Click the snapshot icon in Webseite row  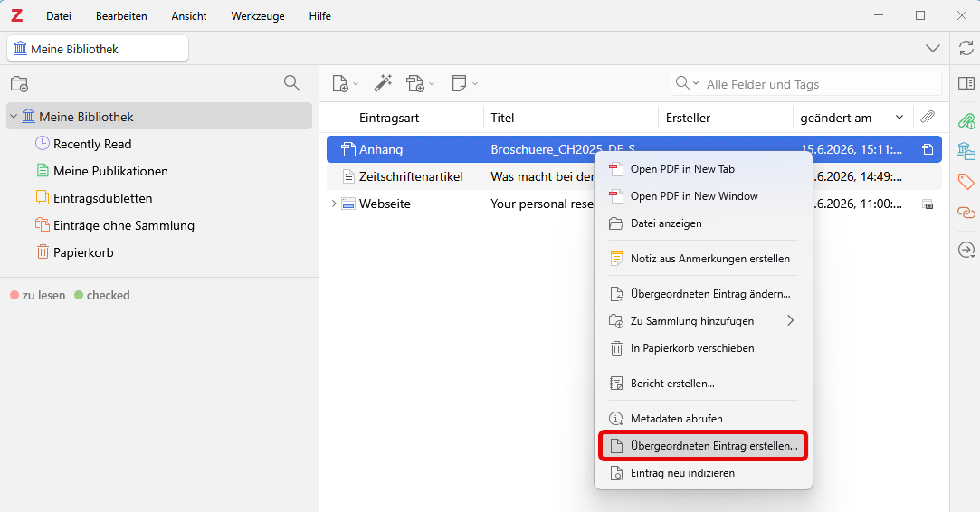click(x=928, y=204)
